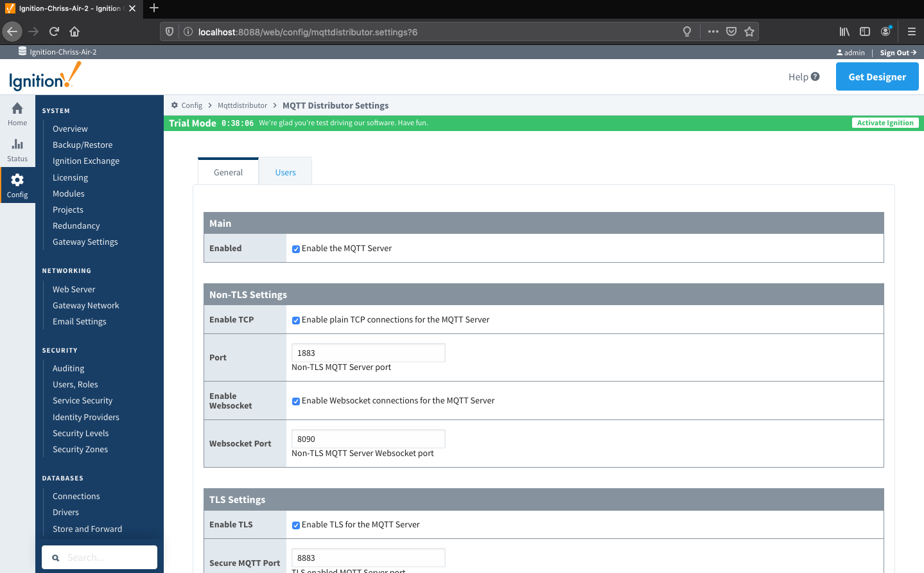
Task: Toggle Enable TLS for the MQTT Server checkbox
Action: coord(296,525)
